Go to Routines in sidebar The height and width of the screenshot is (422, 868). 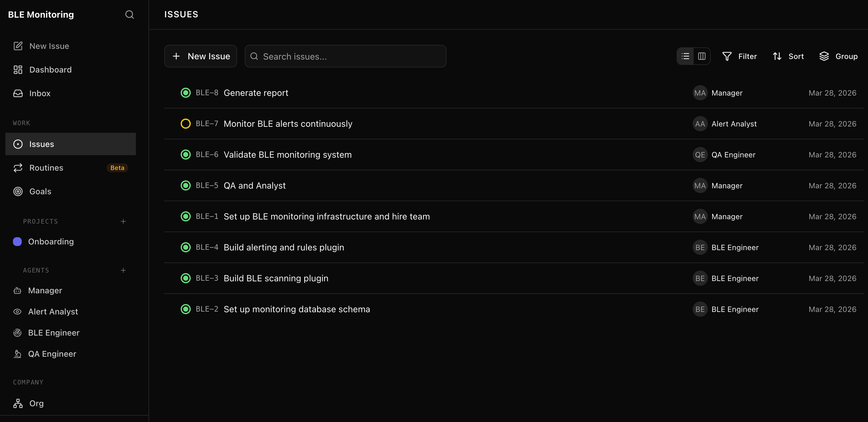[x=46, y=167]
